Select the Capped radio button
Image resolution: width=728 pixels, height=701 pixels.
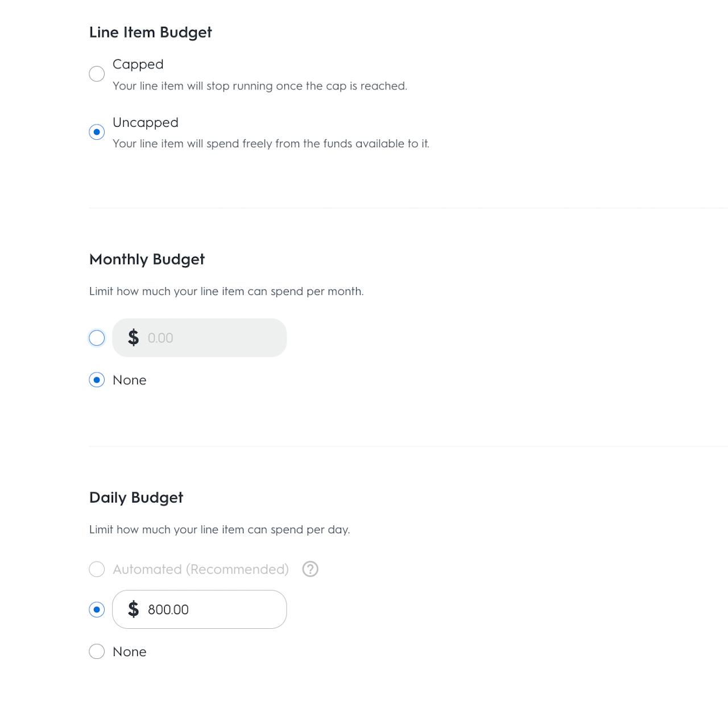point(97,74)
